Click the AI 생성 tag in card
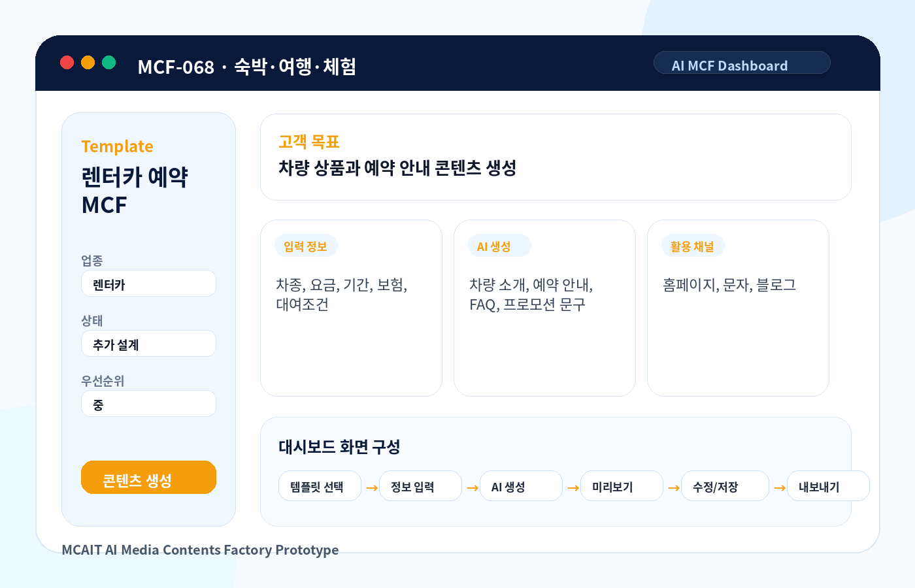Image resolution: width=915 pixels, height=588 pixels. point(499,246)
